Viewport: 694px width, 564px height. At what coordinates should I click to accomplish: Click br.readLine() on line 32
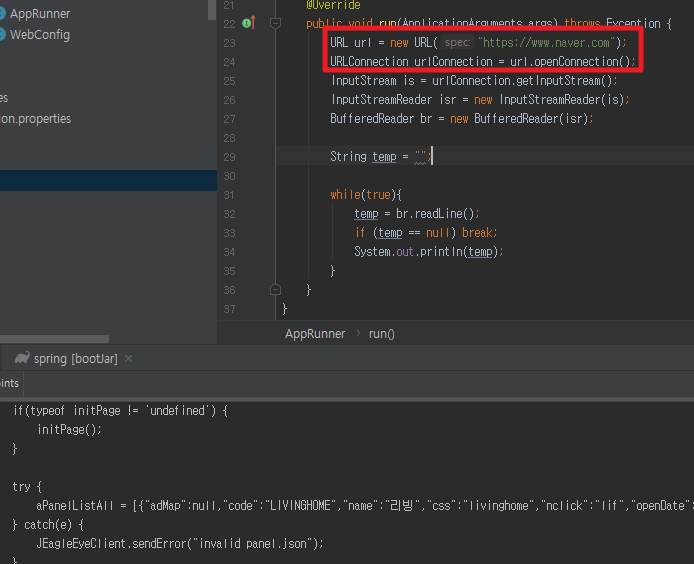click(x=435, y=214)
